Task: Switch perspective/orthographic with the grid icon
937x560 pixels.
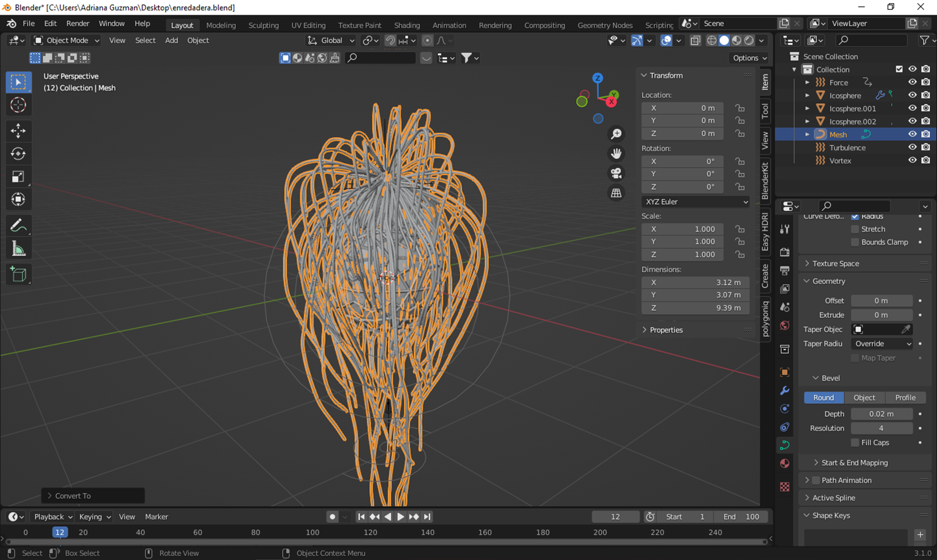Action: click(616, 193)
